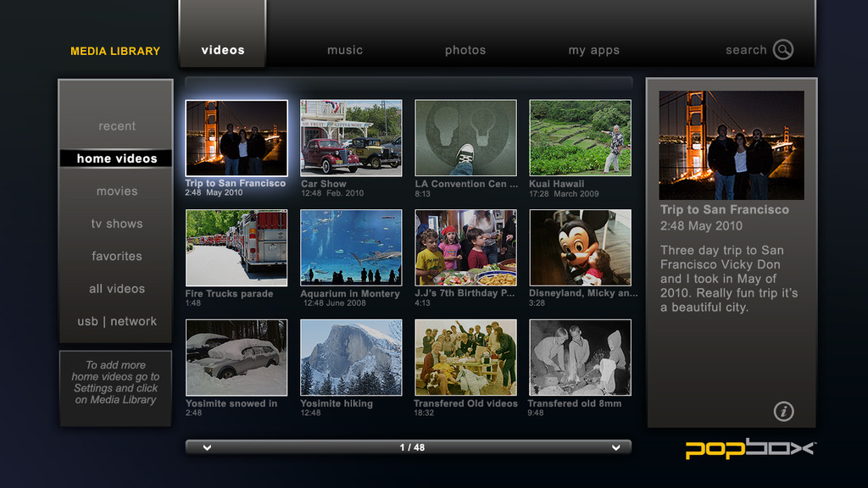Open the info icon in details panel

(783, 411)
